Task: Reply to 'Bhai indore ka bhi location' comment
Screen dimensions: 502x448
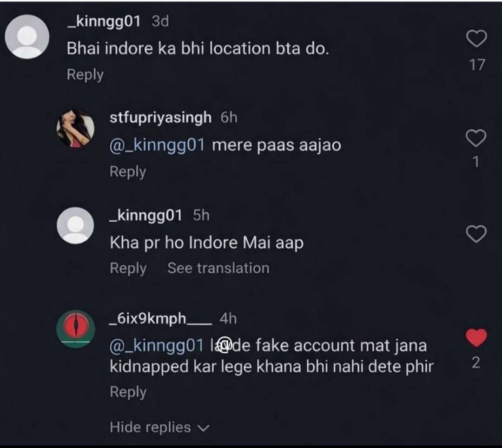Action: tap(85, 74)
